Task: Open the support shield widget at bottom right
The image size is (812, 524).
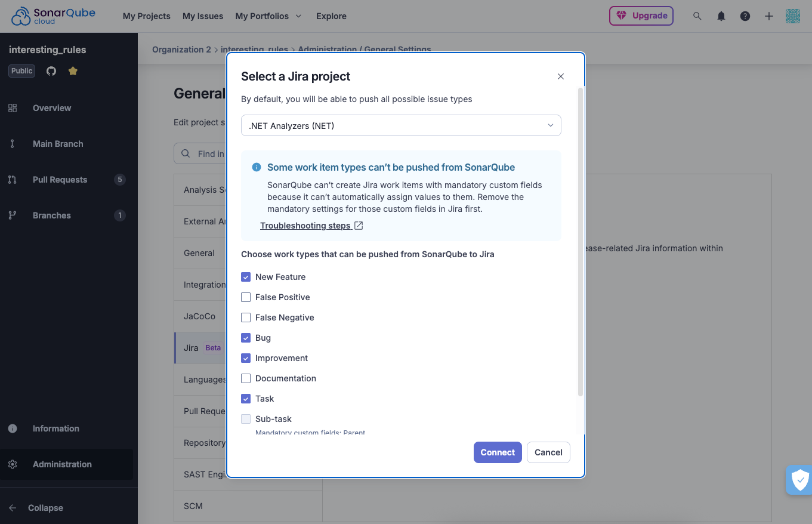Action: point(799,480)
